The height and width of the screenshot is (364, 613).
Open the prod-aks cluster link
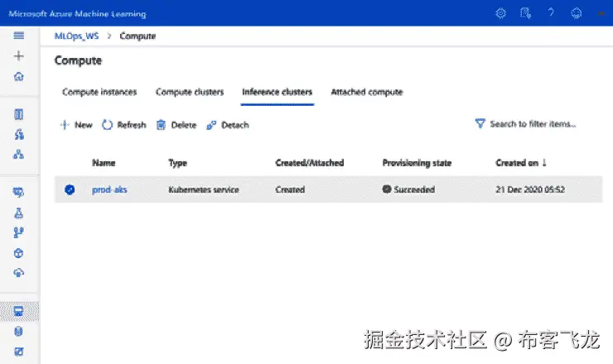[109, 189]
